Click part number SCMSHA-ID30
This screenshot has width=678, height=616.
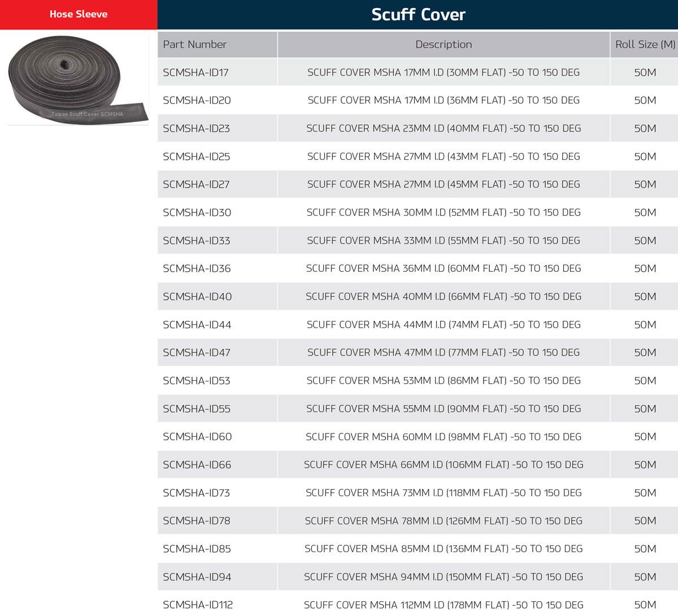pyautogui.click(x=197, y=212)
